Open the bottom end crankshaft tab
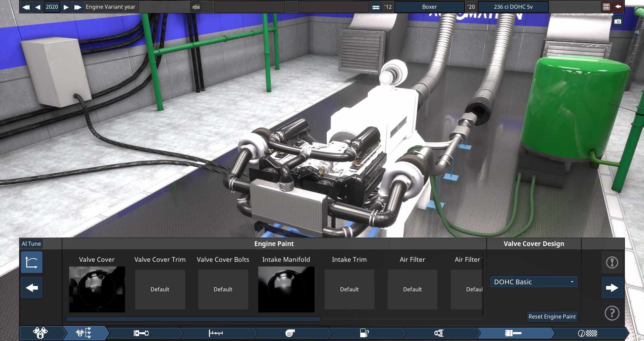This screenshot has height=341, width=644. point(141,333)
